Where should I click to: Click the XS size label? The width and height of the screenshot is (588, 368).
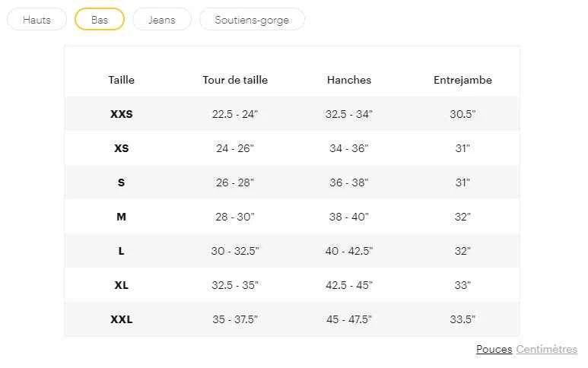(121, 148)
